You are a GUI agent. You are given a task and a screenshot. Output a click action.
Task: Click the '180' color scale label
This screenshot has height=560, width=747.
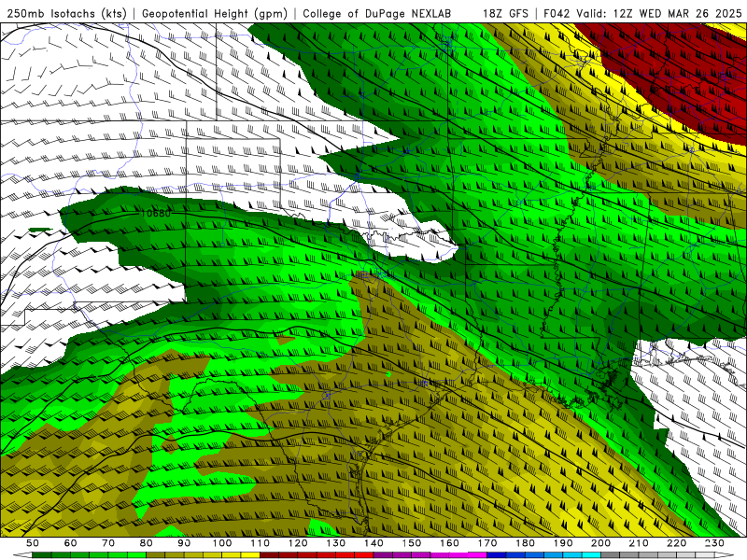(x=525, y=543)
